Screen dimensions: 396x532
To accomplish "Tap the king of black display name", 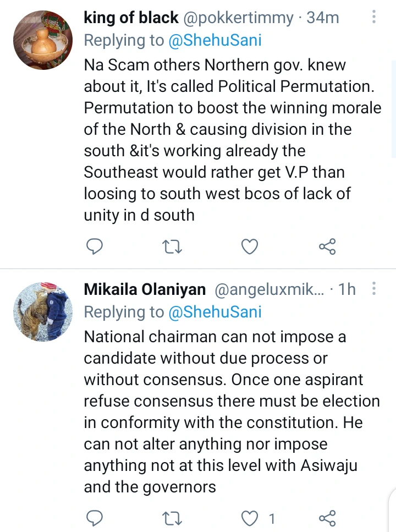I will point(131,18).
